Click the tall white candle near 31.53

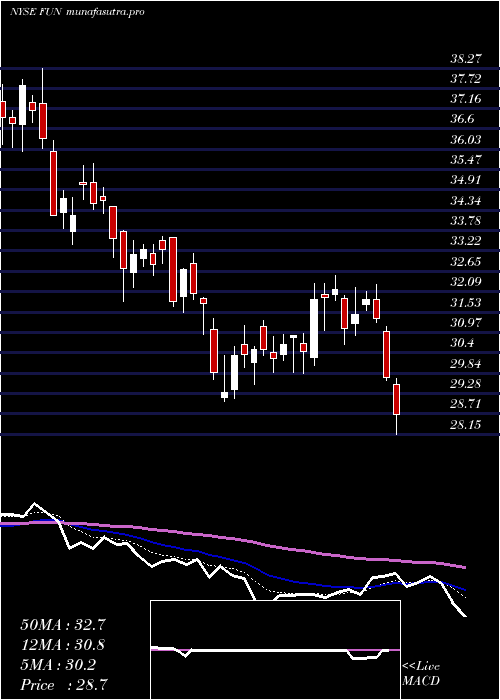click(314, 328)
